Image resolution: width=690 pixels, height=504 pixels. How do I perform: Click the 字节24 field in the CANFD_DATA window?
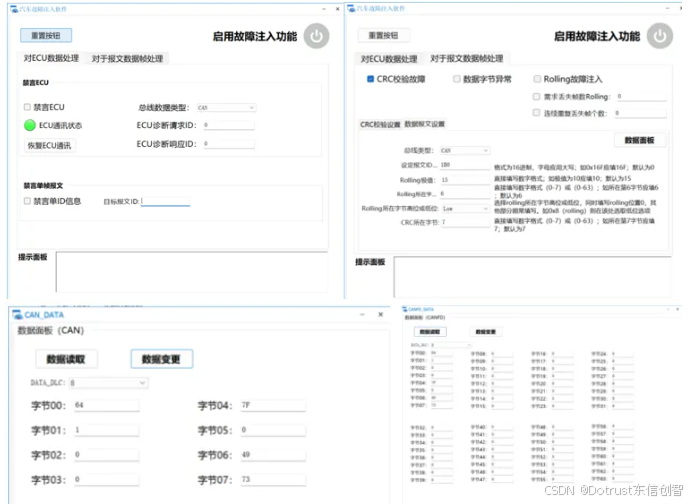[x=622, y=353]
